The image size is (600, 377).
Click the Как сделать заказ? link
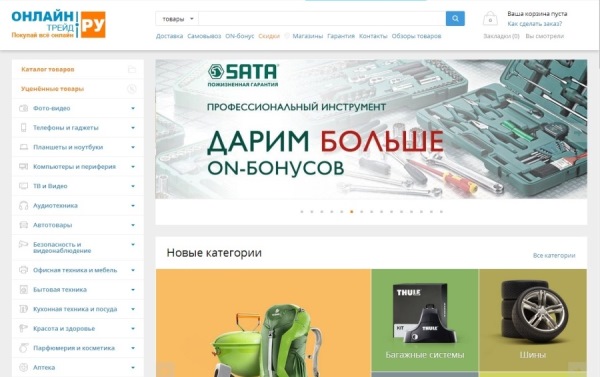click(535, 24)
